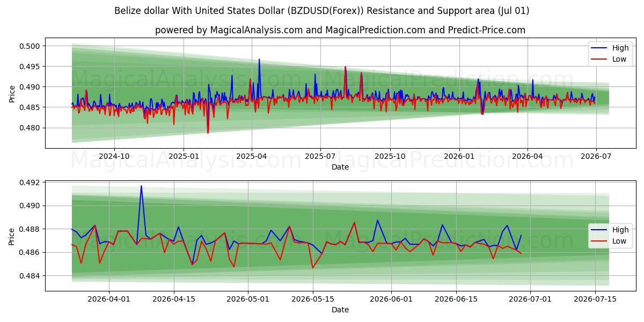Click the 2025-07 date tick
Image resolution: width=644 pixels, height=322 pixels.
(x=320, y=156)
